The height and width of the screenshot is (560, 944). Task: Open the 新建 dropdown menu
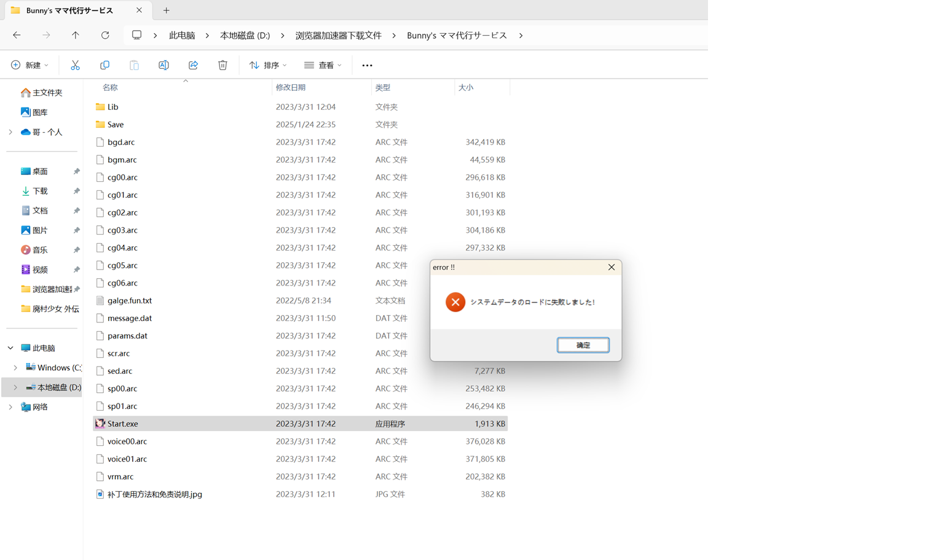coord(29,65)
